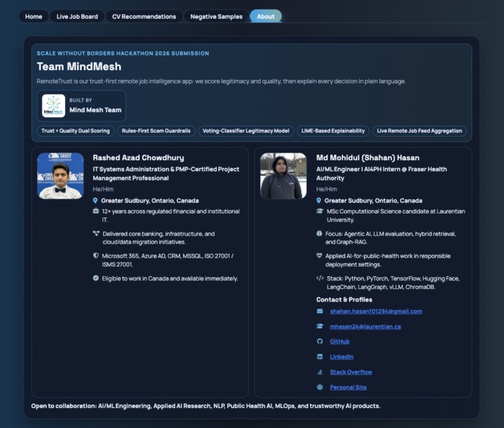Click the location pin icon in Rashed's card
This screenshot has width=504, height=428.
coord(95,201)
